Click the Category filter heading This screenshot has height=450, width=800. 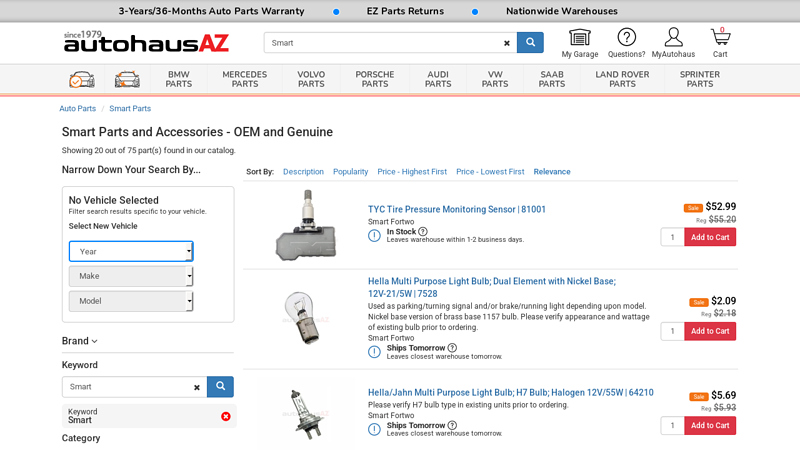coord(81,438)
